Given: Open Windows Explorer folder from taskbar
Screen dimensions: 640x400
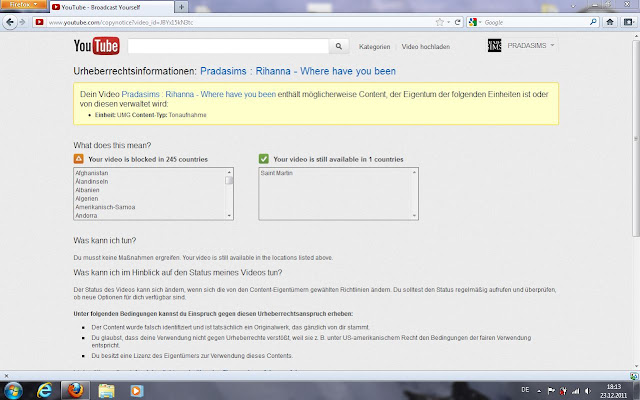Looking at the screenshot, I should point(106,391).
